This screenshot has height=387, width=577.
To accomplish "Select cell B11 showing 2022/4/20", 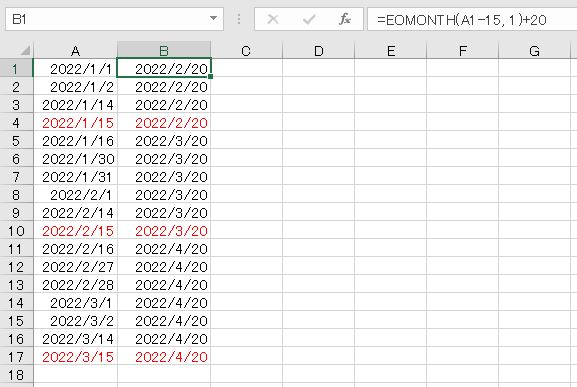I will 164,248.
